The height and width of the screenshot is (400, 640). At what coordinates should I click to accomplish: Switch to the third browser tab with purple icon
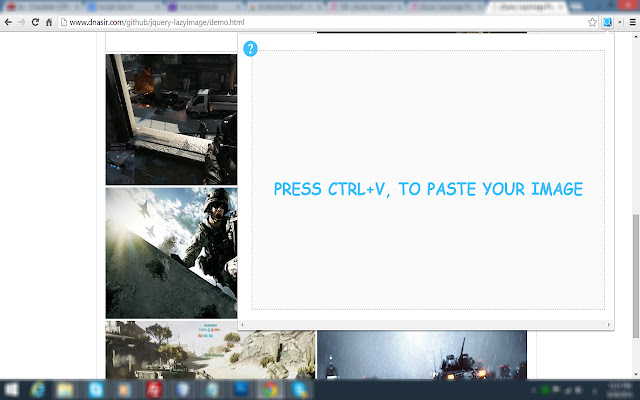click(x=204, y=7)
